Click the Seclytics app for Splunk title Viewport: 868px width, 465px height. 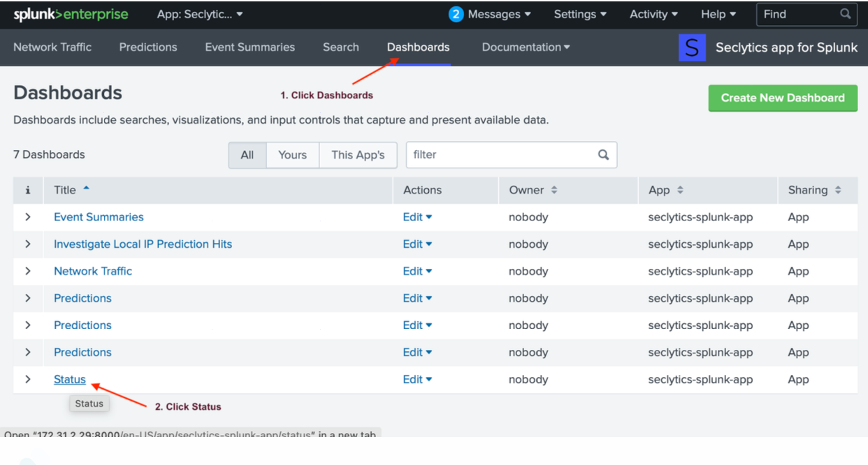tap(786, 47)
